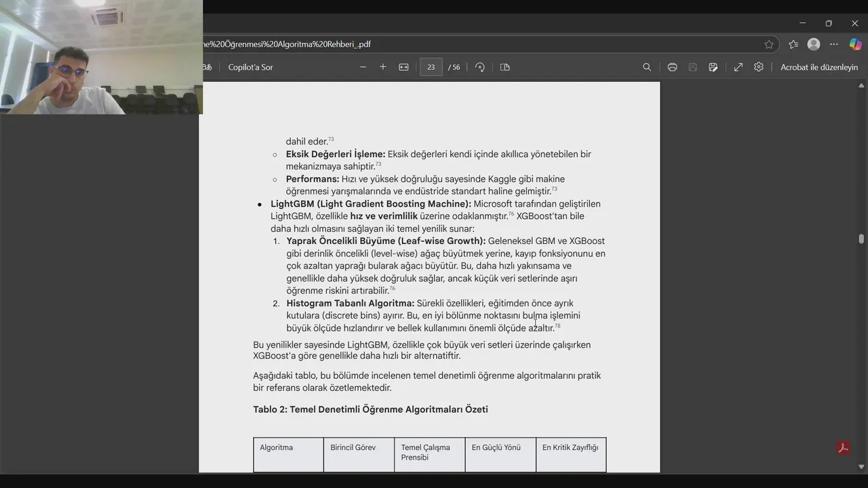Click the 'En Güçlü Yönü' table header cell
This screenshot has width=868, height=488.
click(x=500, y=455)
